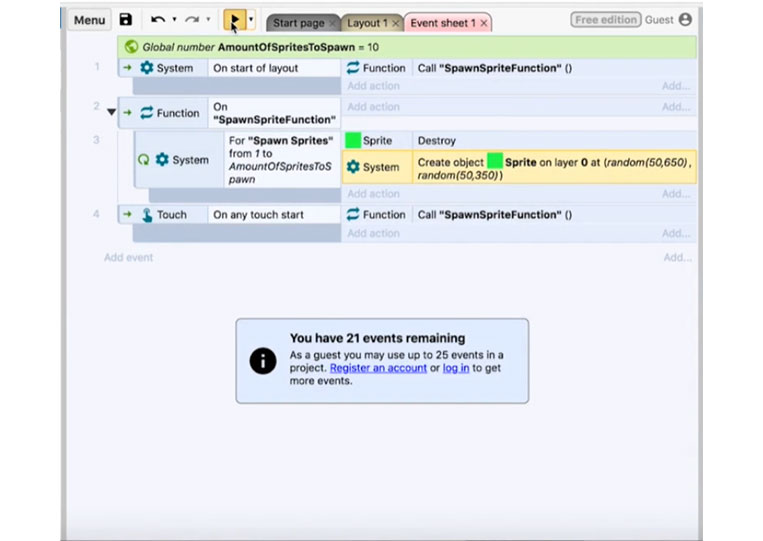Close the Event sheet 1 tab
The image size is (763, 541).
[x=484, y=23]
